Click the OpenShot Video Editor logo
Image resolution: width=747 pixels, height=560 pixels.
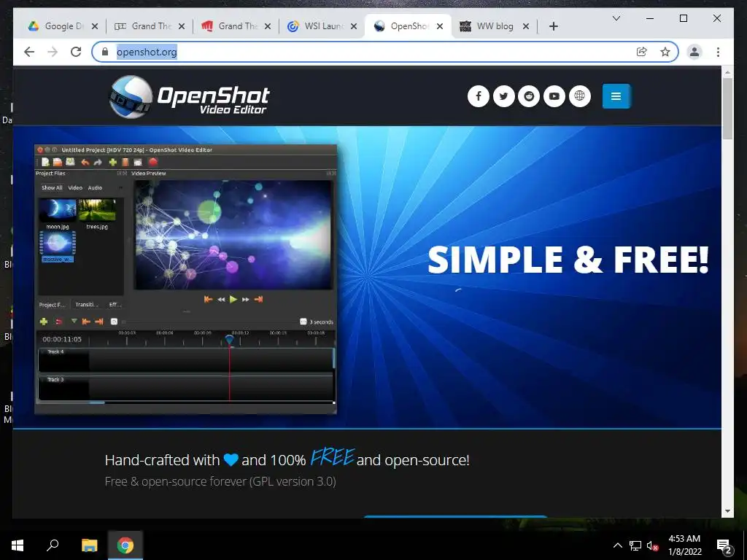[x=189, y=97]
